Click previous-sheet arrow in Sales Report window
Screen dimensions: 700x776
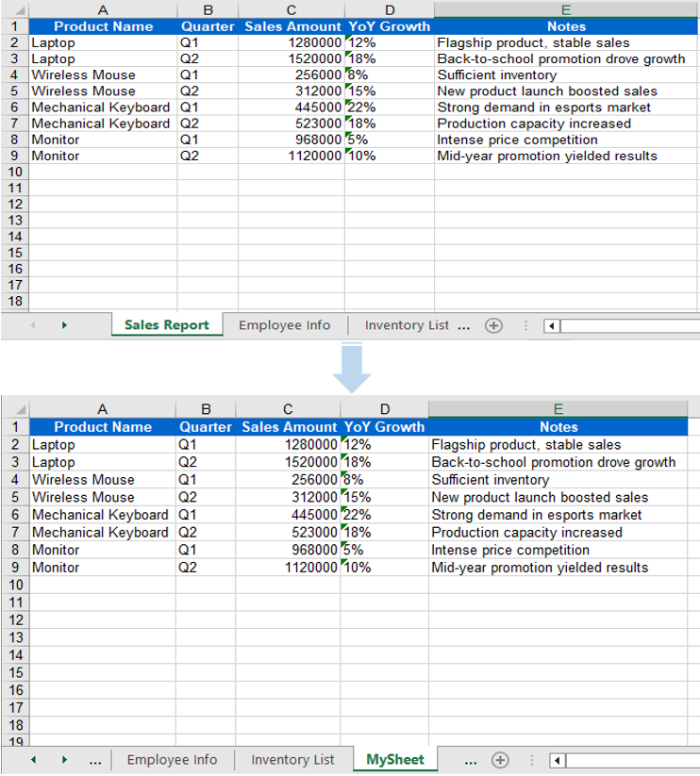pyautogui.click(x=33, y=325)
